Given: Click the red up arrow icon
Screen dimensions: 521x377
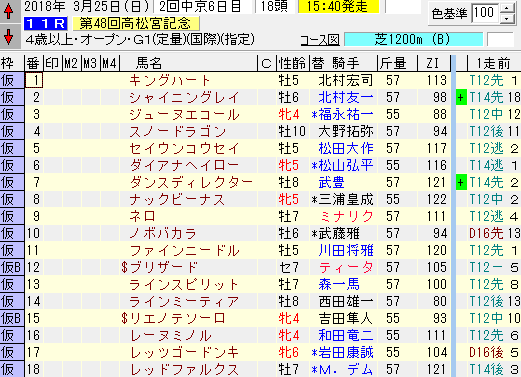Looking at the screenshot, I should 9,11.
